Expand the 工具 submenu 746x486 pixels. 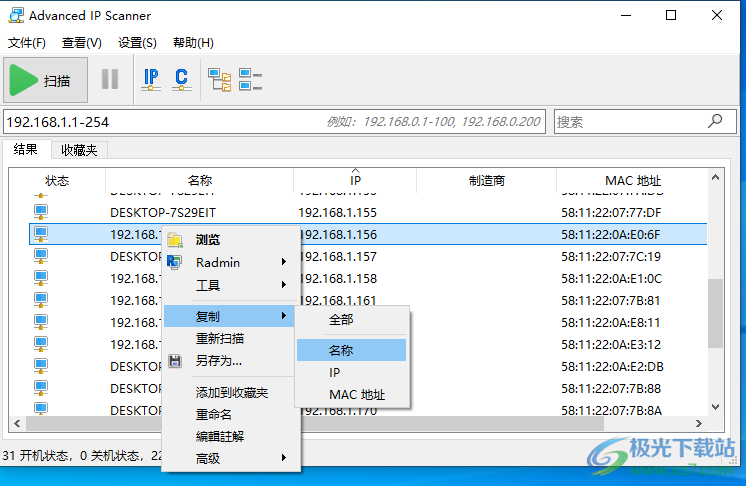[232, 285]
